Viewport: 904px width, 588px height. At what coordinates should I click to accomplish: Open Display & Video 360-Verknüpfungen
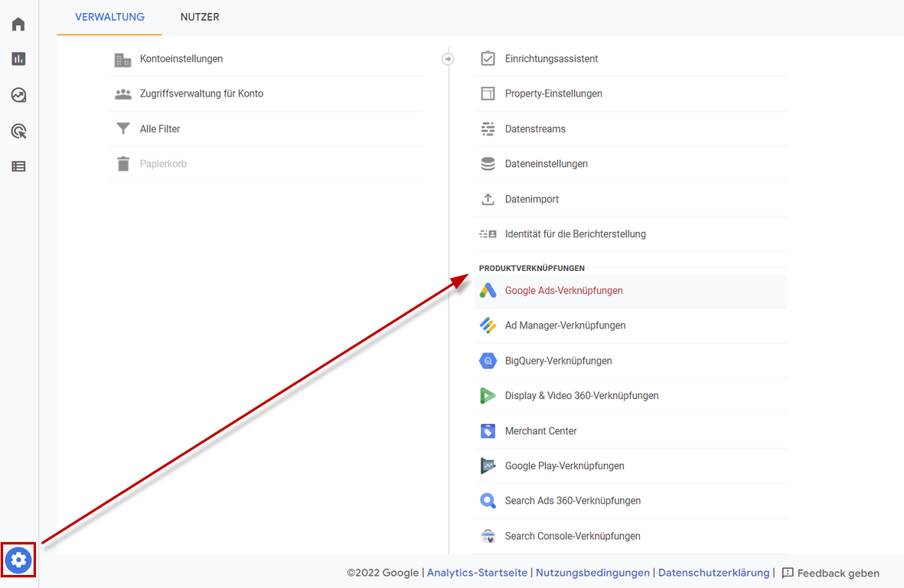[x=631, y=396]
